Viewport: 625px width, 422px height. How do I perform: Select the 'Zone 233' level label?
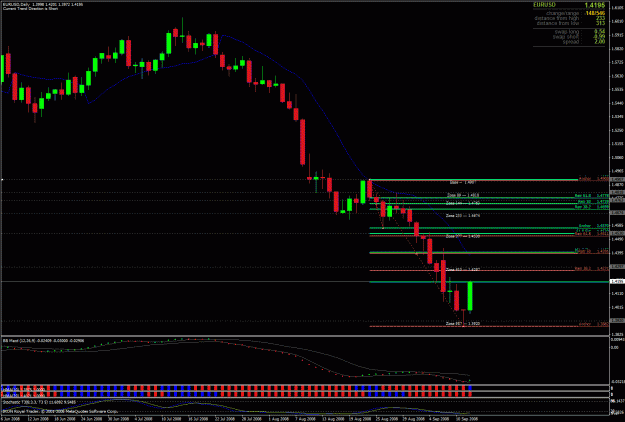pos(462,216)
